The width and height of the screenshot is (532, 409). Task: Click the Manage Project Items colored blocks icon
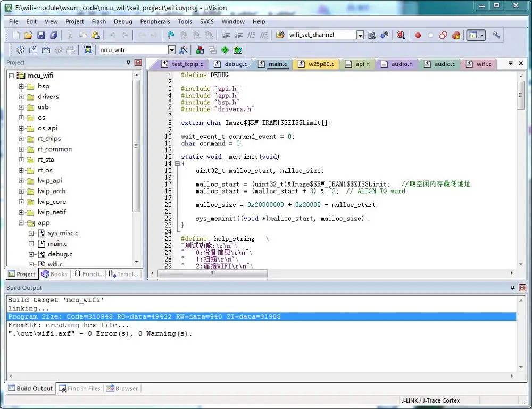click(200, 50)
